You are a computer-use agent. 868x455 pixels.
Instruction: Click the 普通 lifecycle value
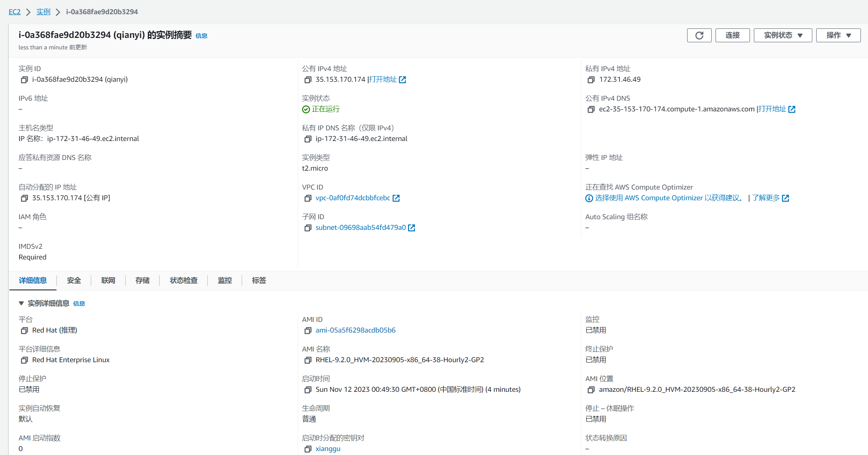click(309, 419)
